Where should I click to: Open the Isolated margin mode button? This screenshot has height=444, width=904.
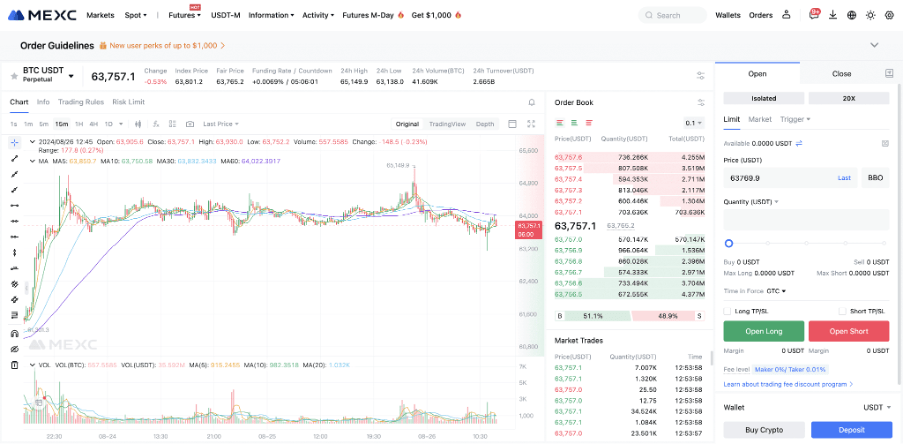763,99
